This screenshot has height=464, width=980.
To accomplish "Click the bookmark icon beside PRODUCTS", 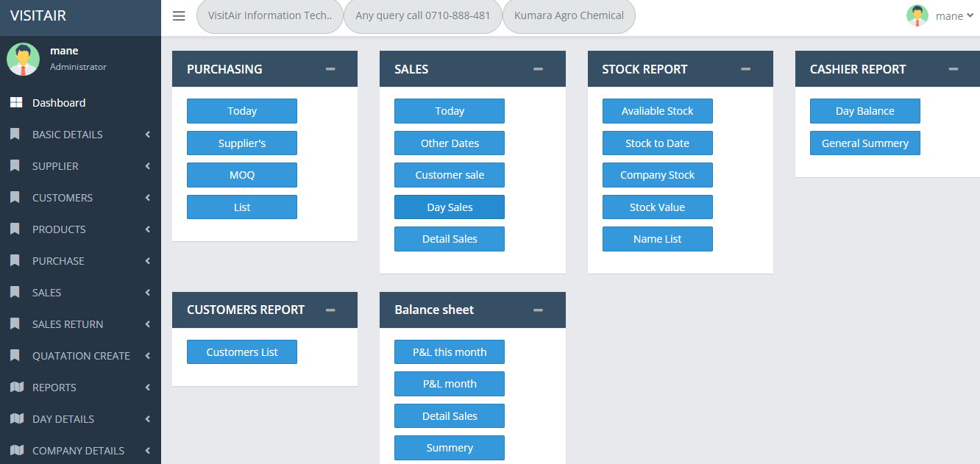I will click(x=15, y=229).
